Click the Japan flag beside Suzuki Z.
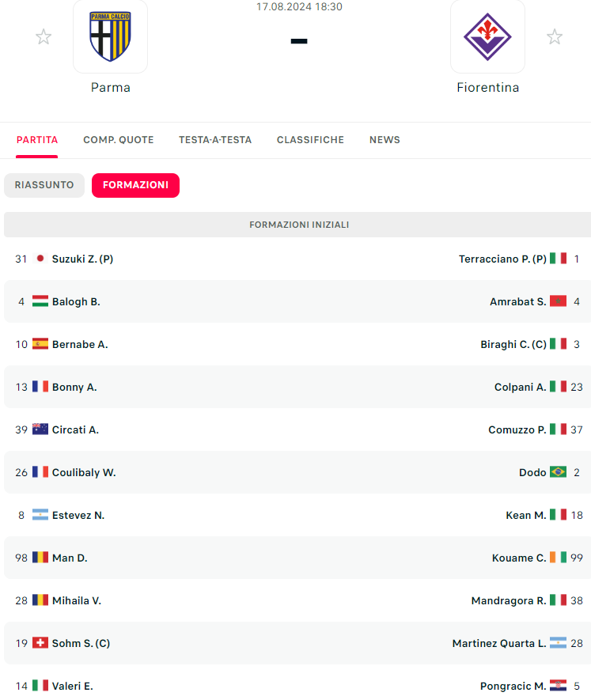This screenshot has height=700, width=591. coord(40,259)
